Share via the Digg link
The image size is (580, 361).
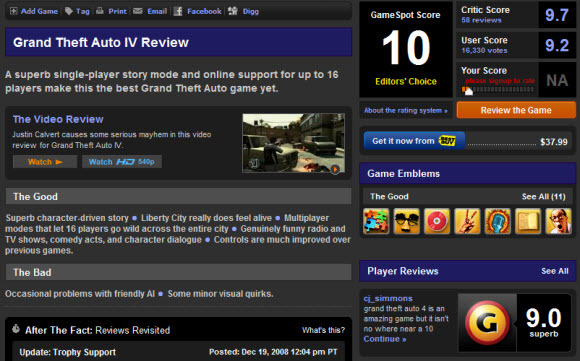[x=250, y=11]
